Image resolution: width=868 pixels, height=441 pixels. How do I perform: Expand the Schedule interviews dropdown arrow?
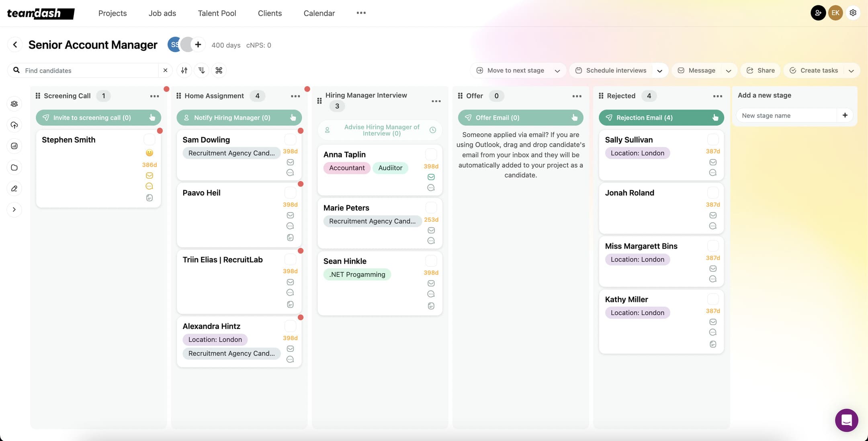[659, 71]
